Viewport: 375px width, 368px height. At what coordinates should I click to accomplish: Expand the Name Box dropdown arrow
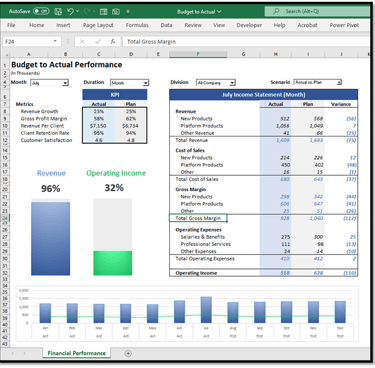[x=55, y=41]
